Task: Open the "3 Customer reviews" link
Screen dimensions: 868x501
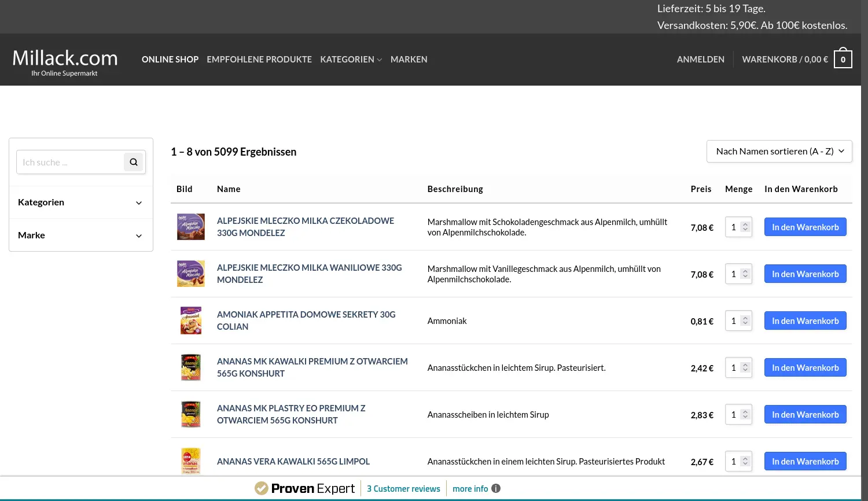Action: pyautogui.click(x=403, y=488)
